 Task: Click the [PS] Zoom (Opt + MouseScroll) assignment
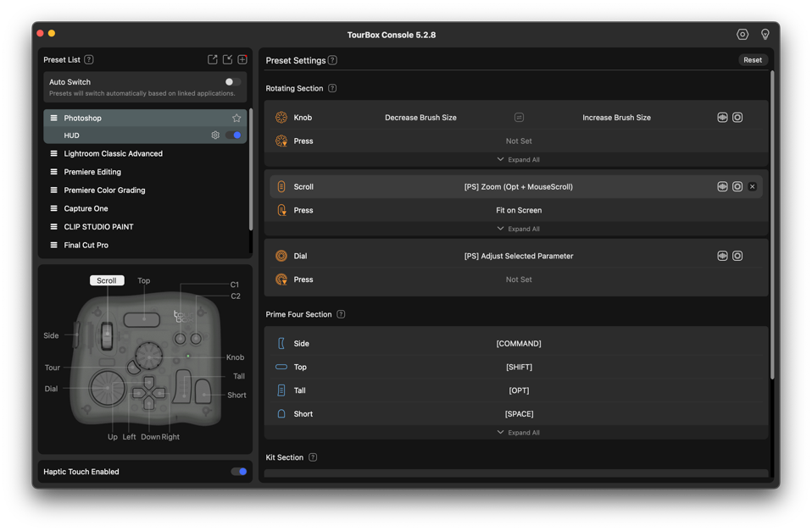(x=519, y=187)
